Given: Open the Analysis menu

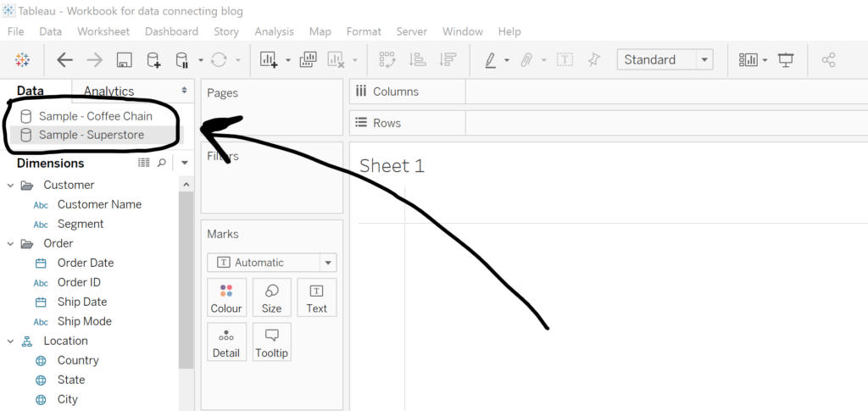Looking at the screenshot, I should click(x=274, y=31).
